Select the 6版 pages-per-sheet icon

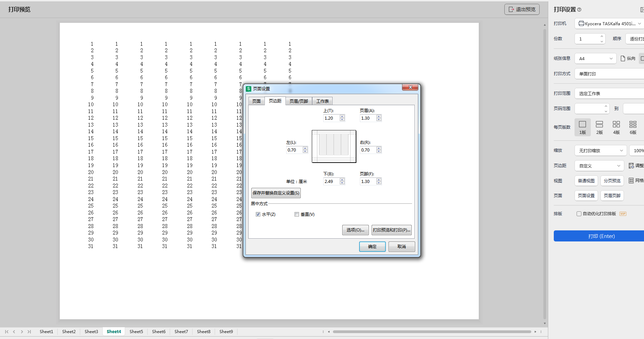[633, 127]
